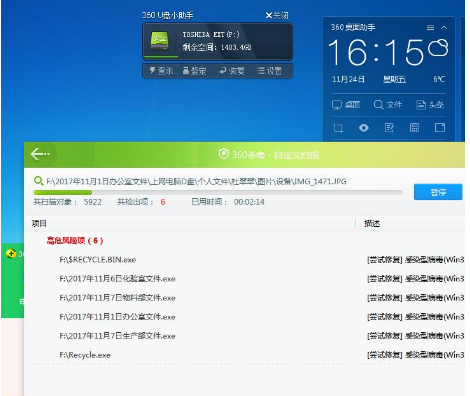
Task: Toggle the eye protection icon
Action: (x=363, y=128)
